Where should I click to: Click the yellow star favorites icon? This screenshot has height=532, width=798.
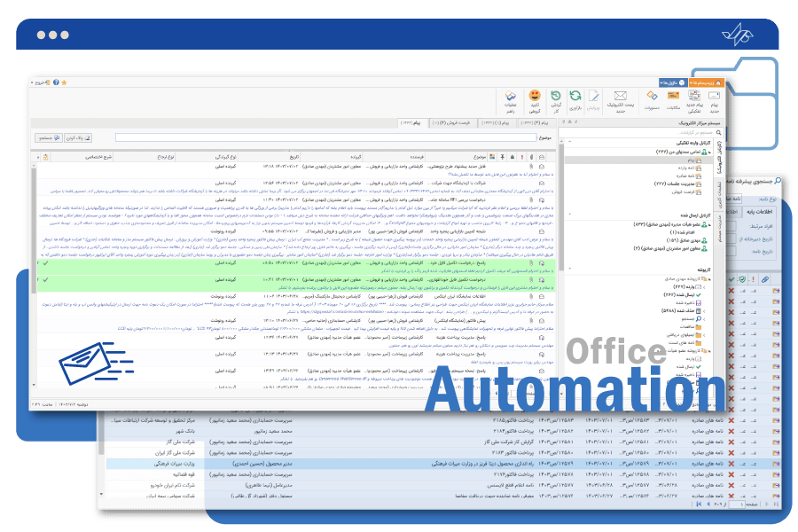[65, 82]
